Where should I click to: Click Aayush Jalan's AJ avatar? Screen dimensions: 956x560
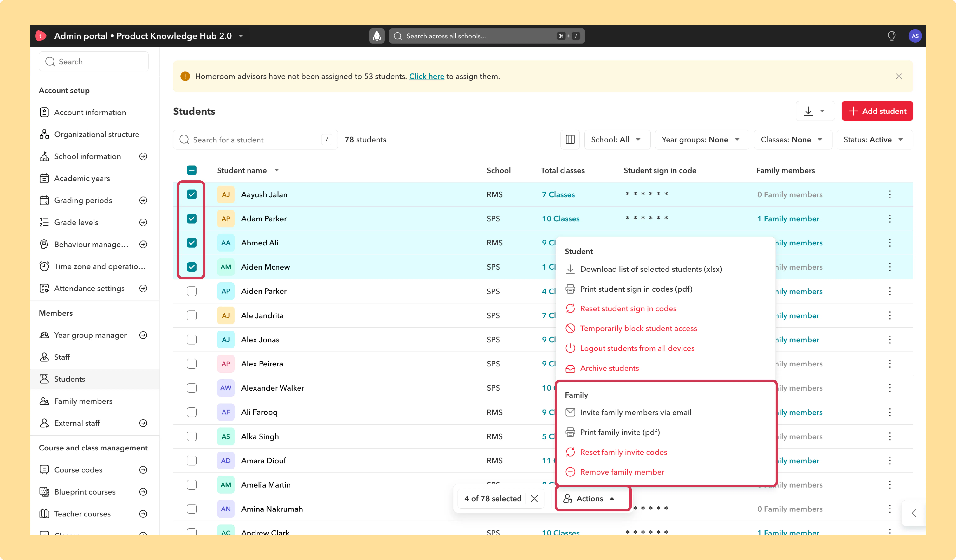point(226,194)
